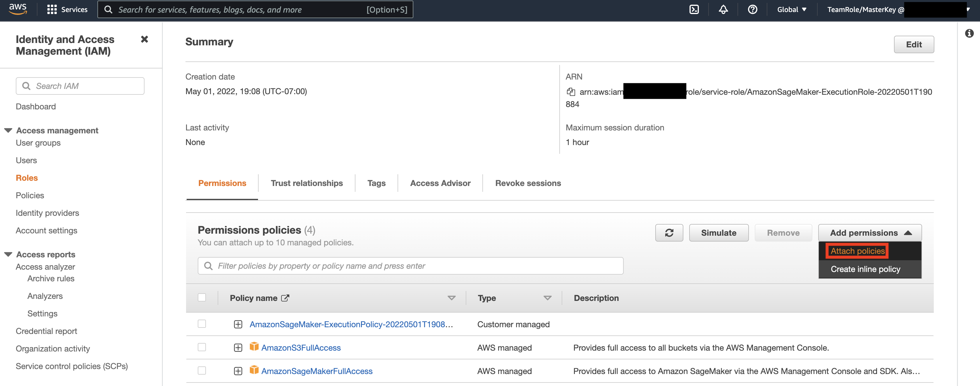Copy the role ARN with copy icon

tap(571, 92)
